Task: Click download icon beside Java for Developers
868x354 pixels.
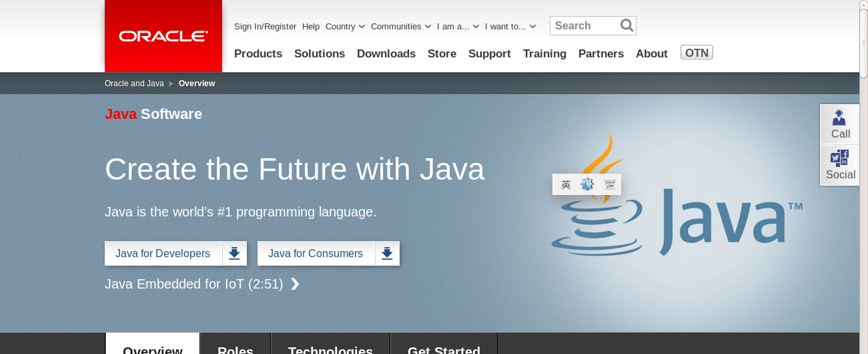Action: click(234, 254)
